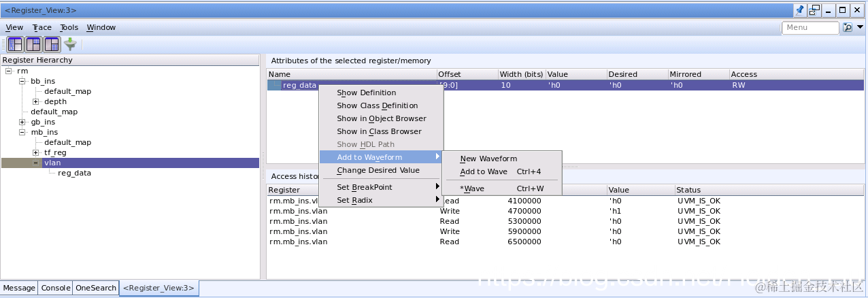Click the blue pushpin icon in title bar
The height and width of the screenshot is (298, 868).
click(799, 10)
